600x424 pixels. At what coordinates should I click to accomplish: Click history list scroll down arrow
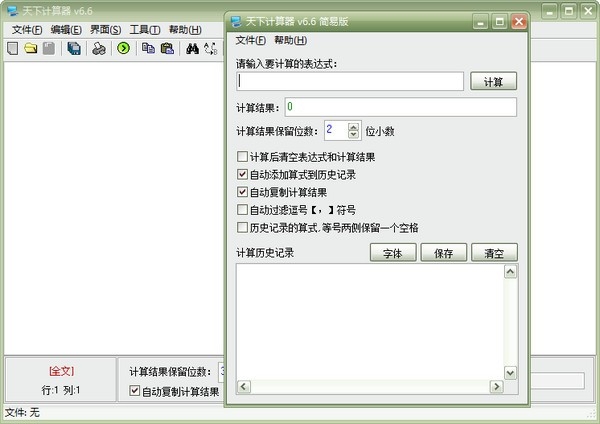coord(510,373)
